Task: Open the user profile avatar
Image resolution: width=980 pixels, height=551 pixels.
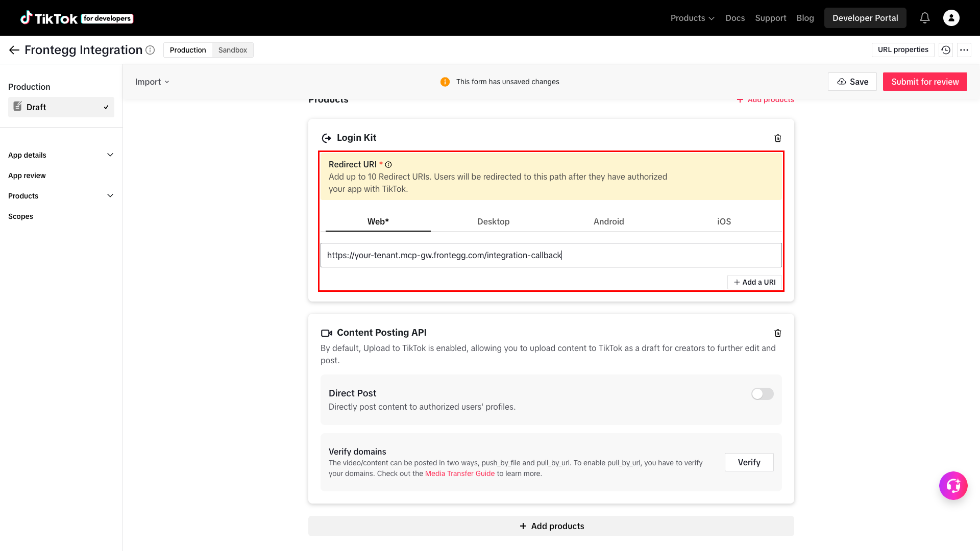Action: pos(951,18)
